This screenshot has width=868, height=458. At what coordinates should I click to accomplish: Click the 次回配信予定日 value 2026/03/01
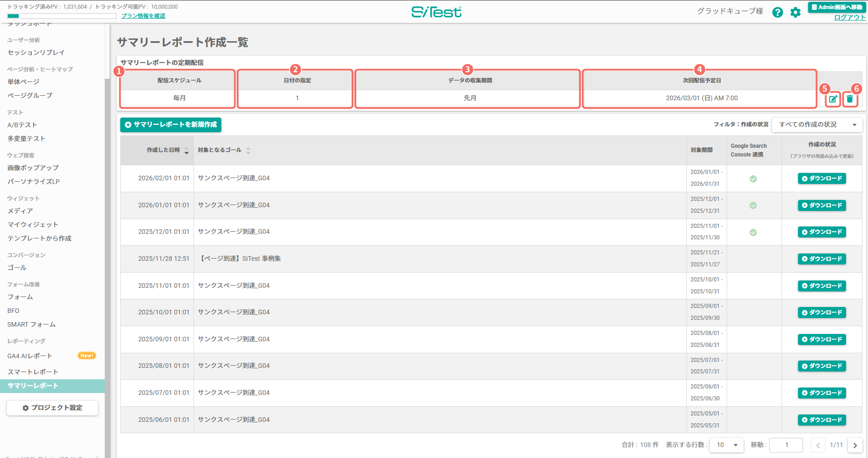point(702,98)
